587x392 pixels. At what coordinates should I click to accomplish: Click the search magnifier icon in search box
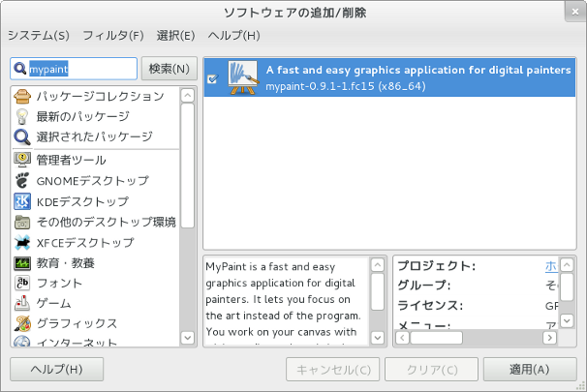19,69
